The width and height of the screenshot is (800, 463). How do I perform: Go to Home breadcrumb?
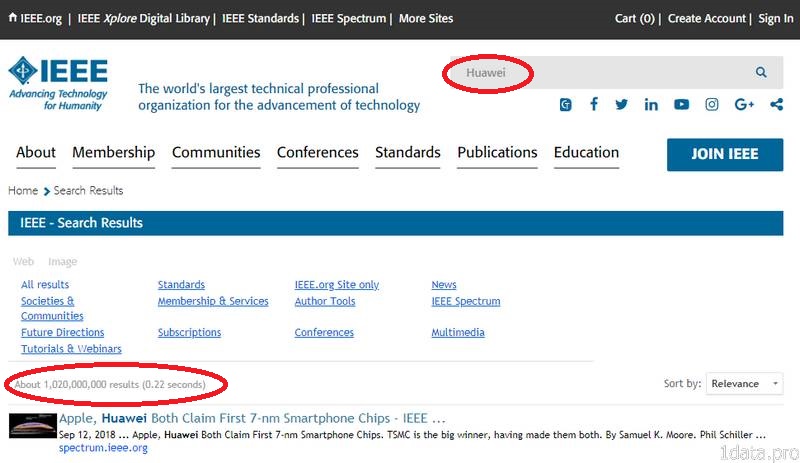point(23,190)
